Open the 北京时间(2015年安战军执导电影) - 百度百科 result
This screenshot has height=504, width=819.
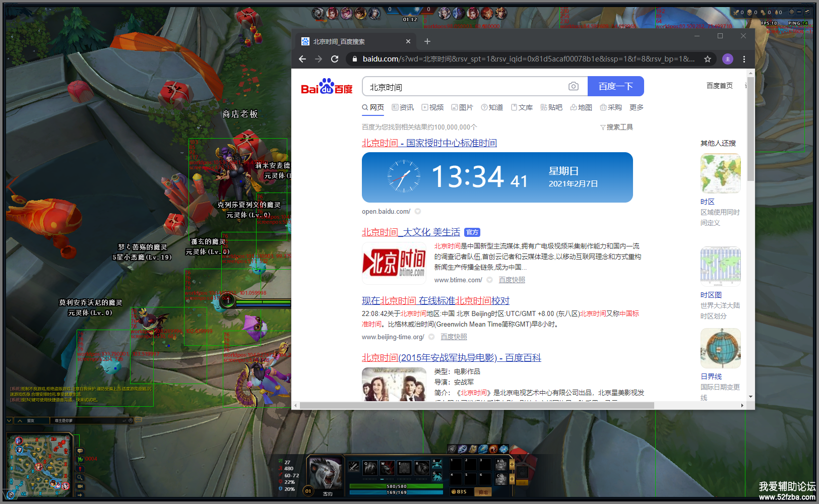tap(452, 358)
